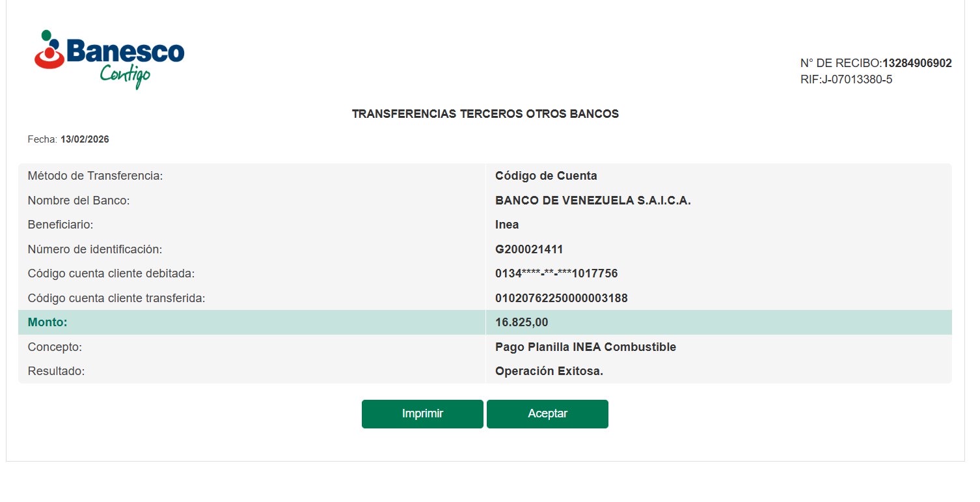Select the Banco de Venezuela S.A.I.C.A. value

pyautogui.click(x=593, y=201)
